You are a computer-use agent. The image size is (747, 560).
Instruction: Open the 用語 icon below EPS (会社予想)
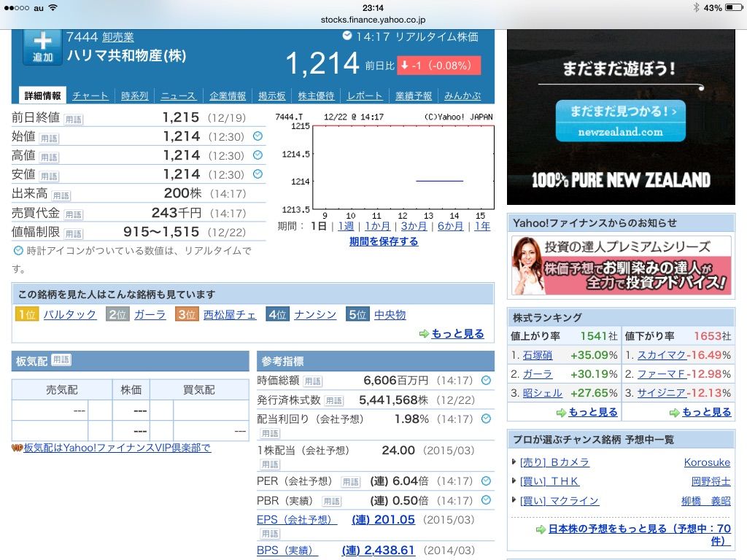270,534
